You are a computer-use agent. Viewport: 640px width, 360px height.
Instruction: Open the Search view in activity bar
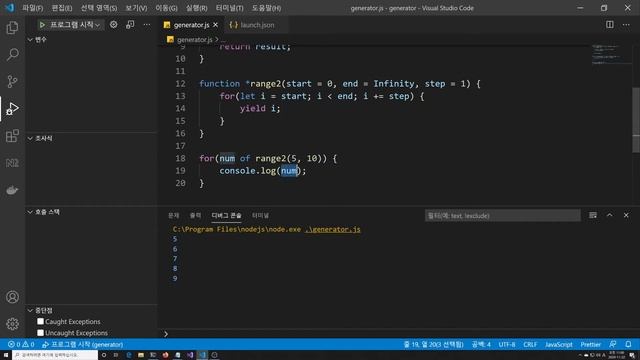click(12, 54)
